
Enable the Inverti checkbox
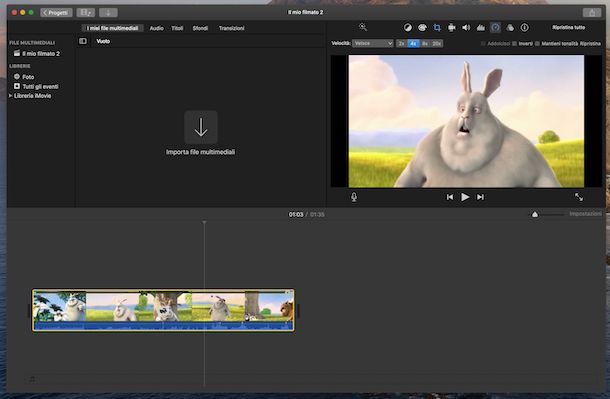(515, 44)
